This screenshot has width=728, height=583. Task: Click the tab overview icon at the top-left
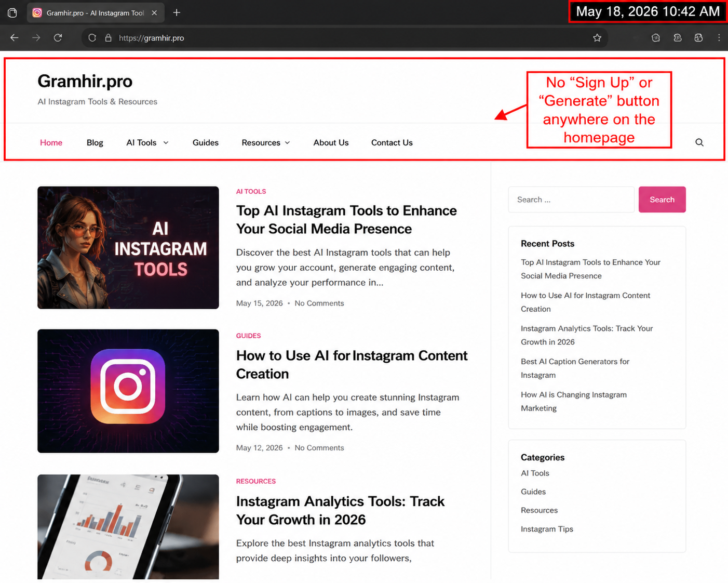click(x=12, y=12)
